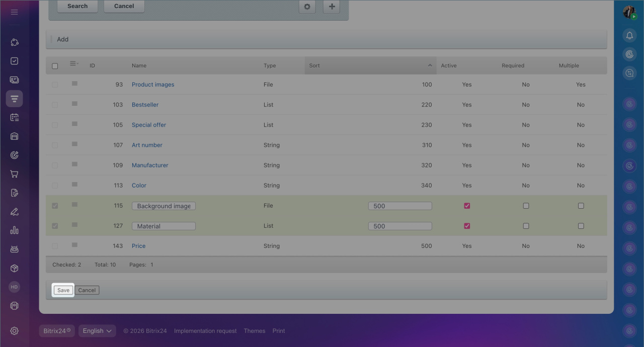Enable Multiple checkbox for Background image row
The image size is (644, 347).
(581, 206)
